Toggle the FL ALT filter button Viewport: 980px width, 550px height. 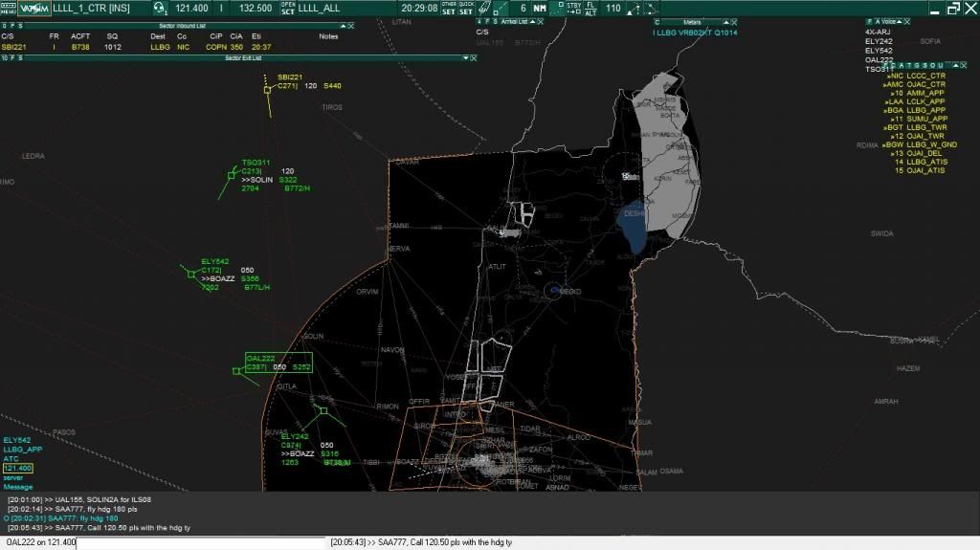coord(590,8)
